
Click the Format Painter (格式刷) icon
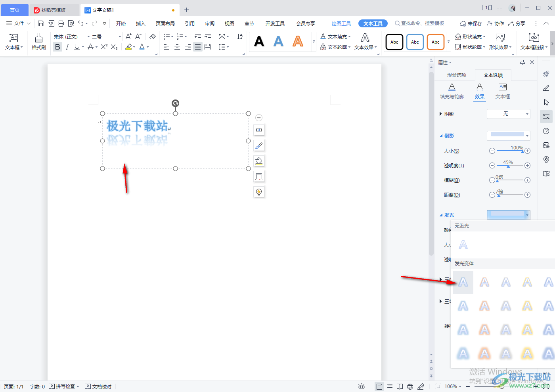38,42
